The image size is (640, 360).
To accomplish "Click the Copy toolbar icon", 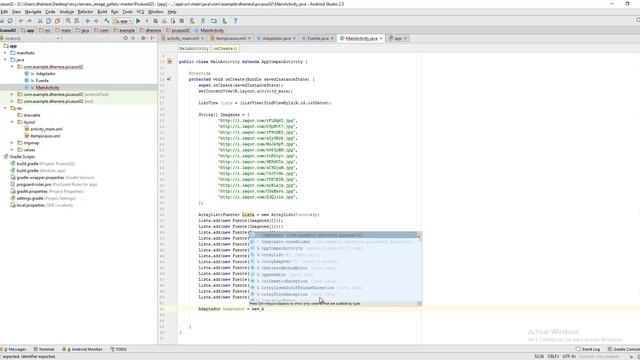I will click(x=49, y=21).
